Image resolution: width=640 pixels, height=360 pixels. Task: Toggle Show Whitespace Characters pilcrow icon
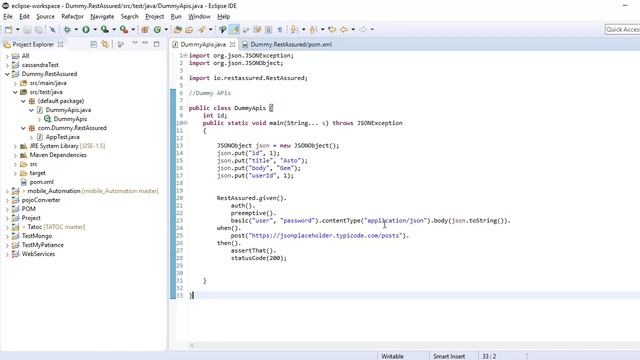[280, 29]
